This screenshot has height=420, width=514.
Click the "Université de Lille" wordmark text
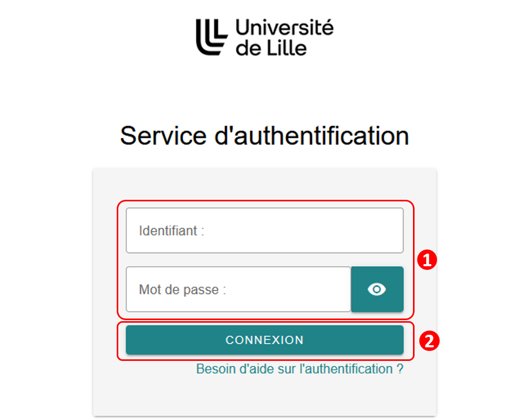(285, 37)
